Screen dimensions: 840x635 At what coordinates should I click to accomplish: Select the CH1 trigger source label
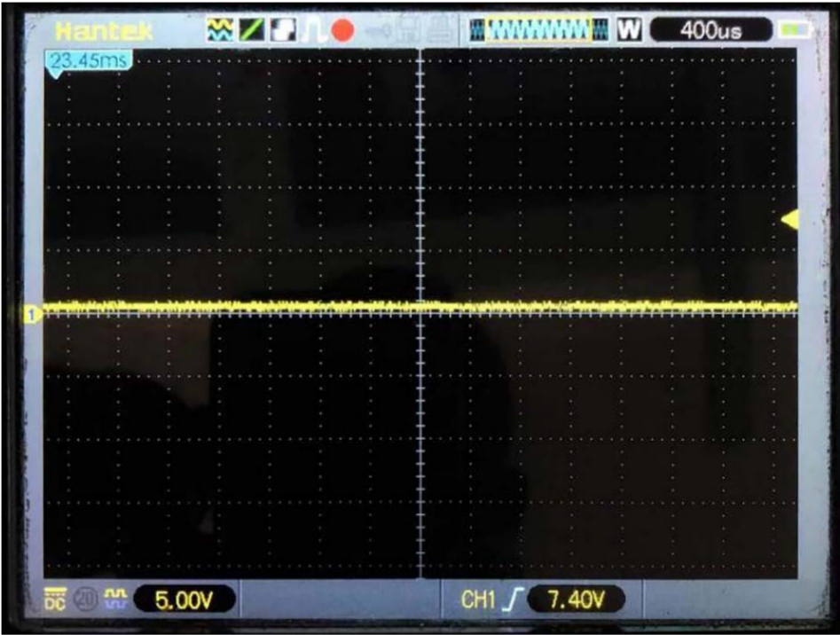(477, 600)
